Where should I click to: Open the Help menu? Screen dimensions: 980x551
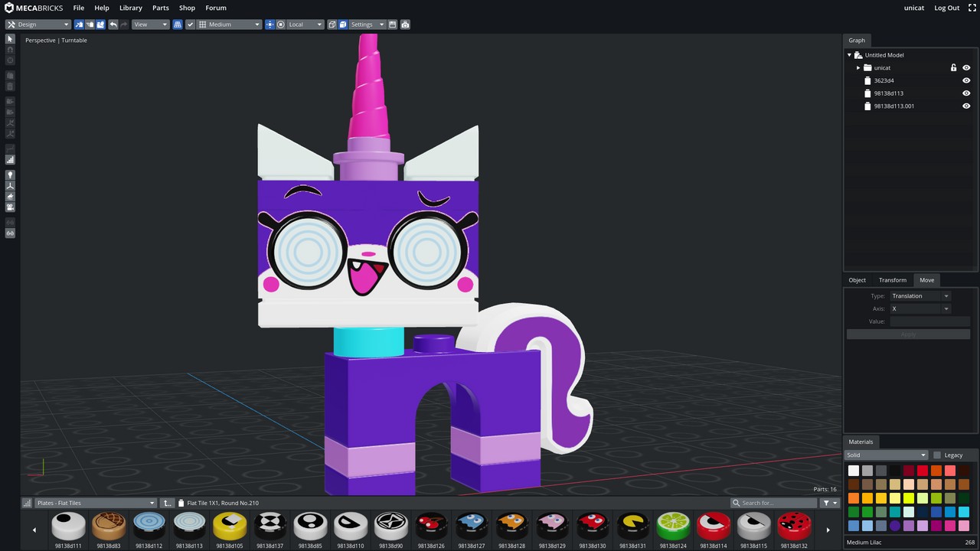point(102,8)
